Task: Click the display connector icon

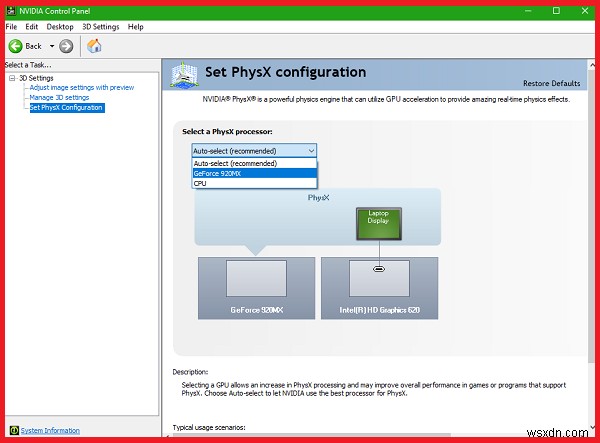Action: [379, 269]
